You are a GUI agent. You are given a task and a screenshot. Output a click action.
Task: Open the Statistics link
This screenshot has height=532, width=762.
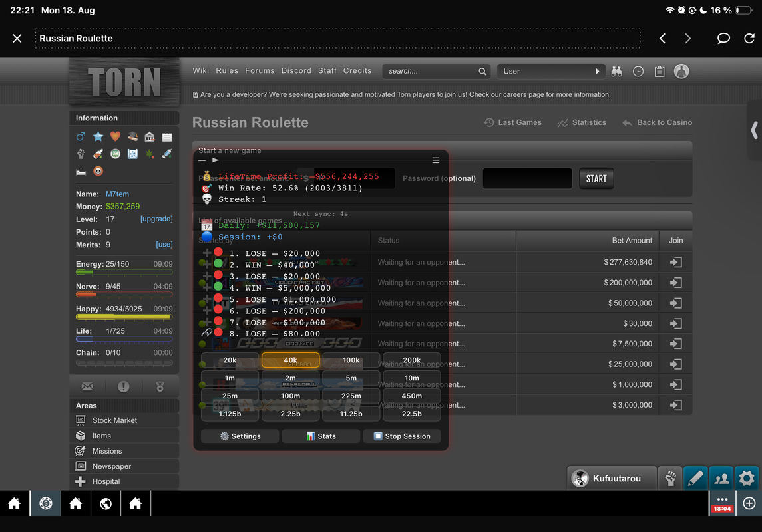click(582, 123)
